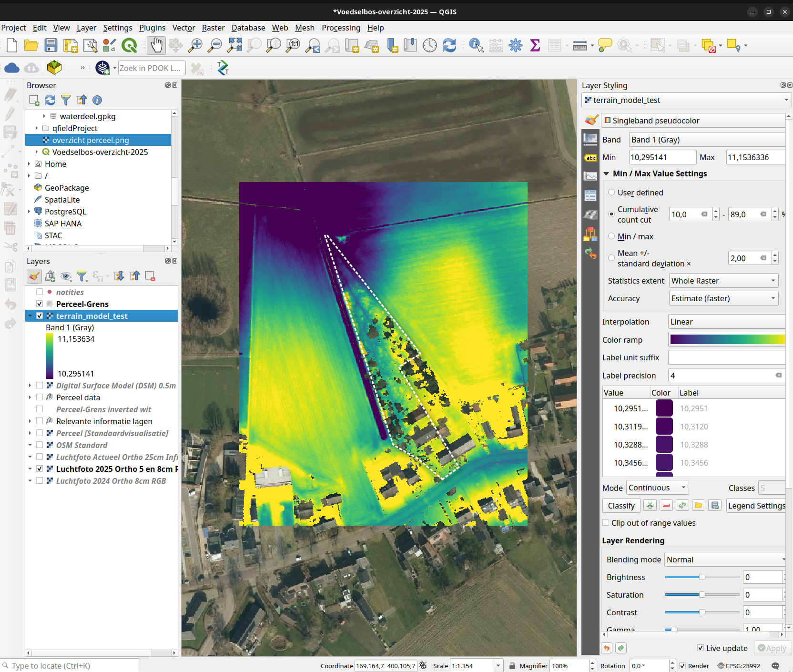Click the Save Project icon
Viewport: 793px width, 672px height.
51,46
